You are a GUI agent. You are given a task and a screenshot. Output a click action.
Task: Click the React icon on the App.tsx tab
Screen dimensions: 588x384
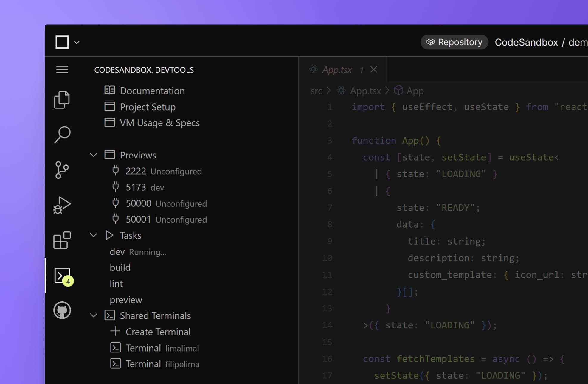pos(313,69)
